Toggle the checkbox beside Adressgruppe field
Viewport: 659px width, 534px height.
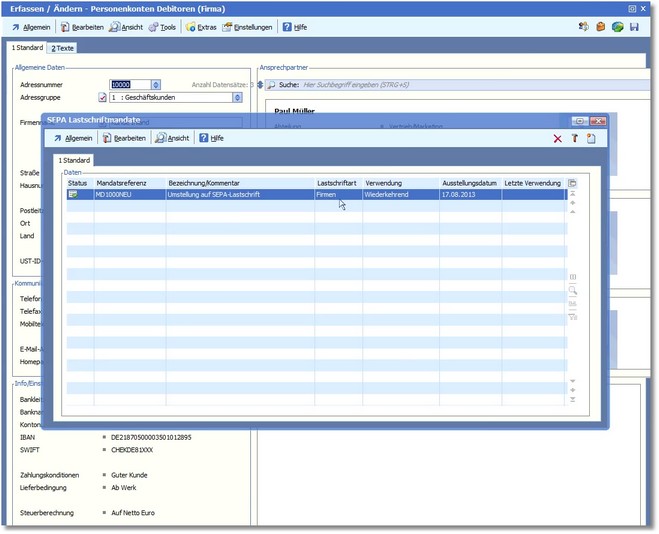click(102, 98)
